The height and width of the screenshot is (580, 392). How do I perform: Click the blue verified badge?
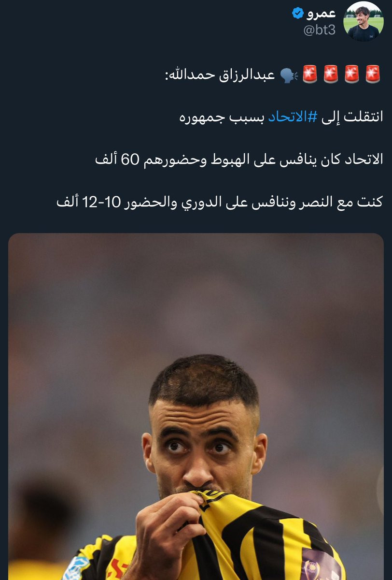298,14
